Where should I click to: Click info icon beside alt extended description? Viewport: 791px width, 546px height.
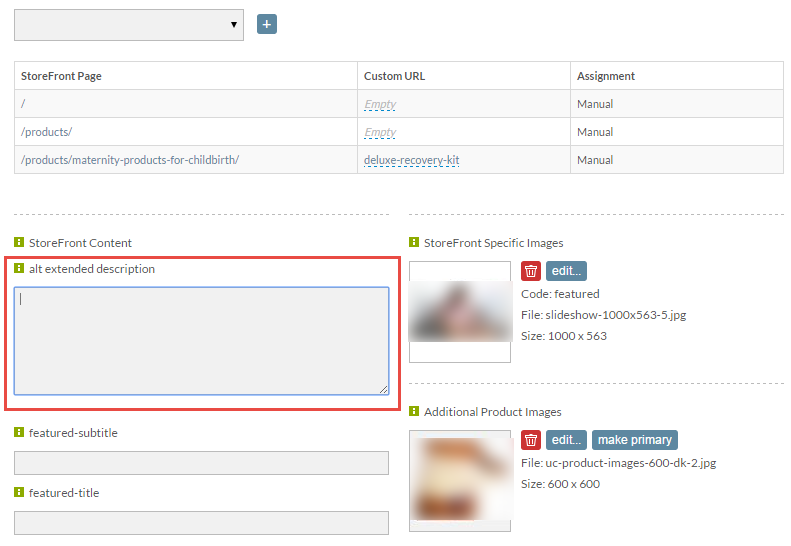point(19,268)
